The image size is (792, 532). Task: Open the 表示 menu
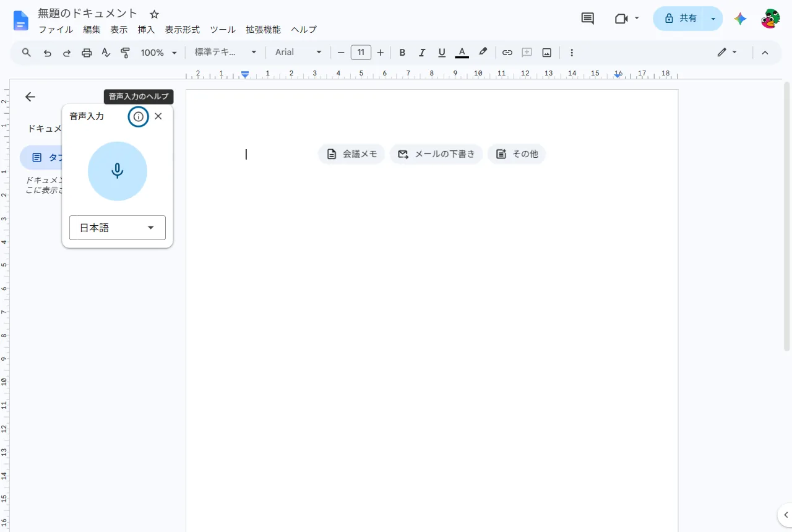pyautogui.click(x=119, y=30)
